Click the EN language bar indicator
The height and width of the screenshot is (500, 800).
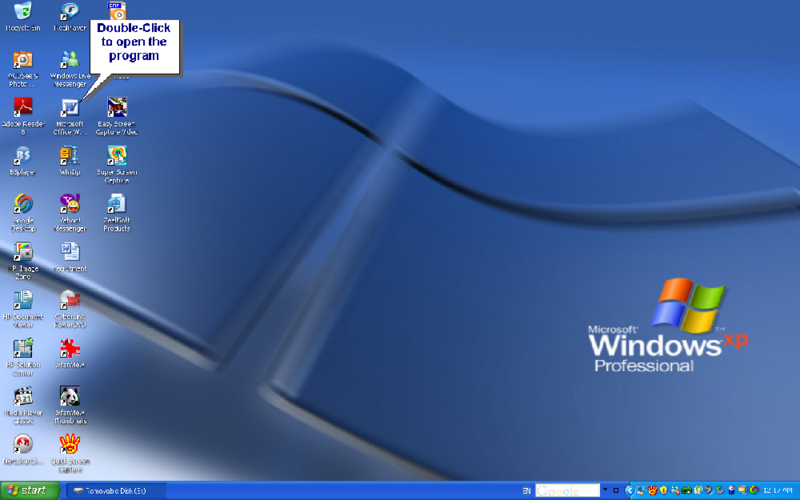click(x=527, y=491)
